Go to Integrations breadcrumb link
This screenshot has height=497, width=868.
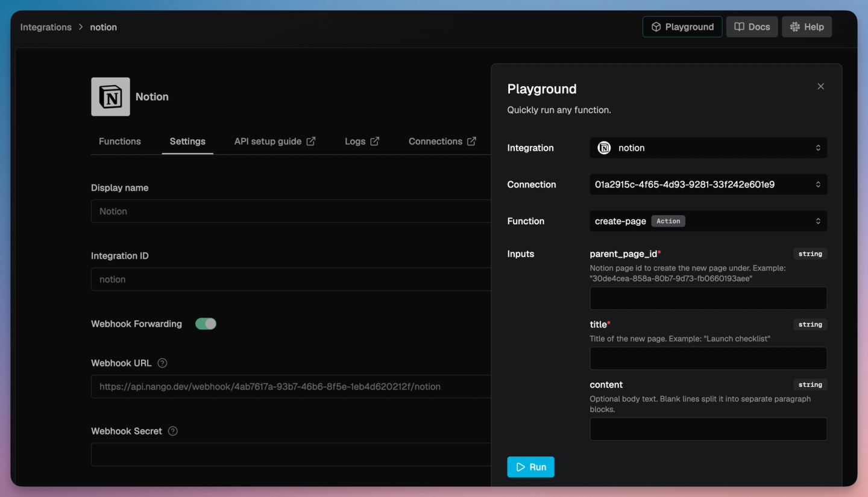pyautogui.click(x=46, y=27)
